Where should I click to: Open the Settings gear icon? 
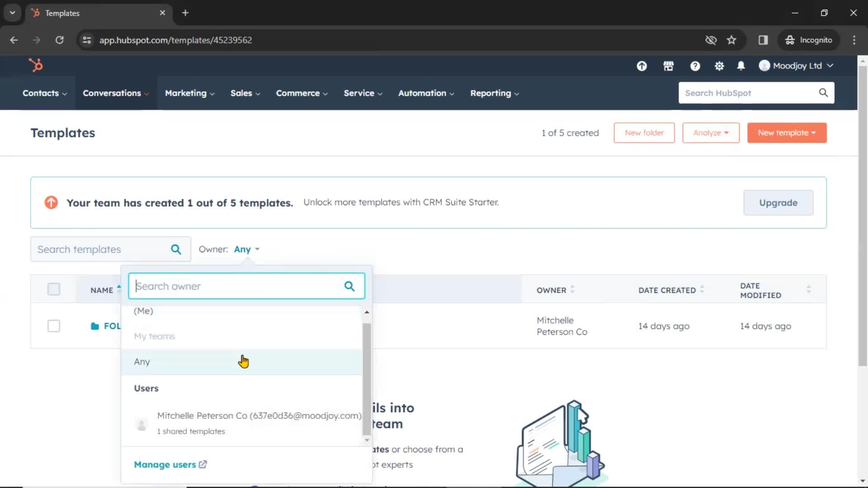pos(719,66)
